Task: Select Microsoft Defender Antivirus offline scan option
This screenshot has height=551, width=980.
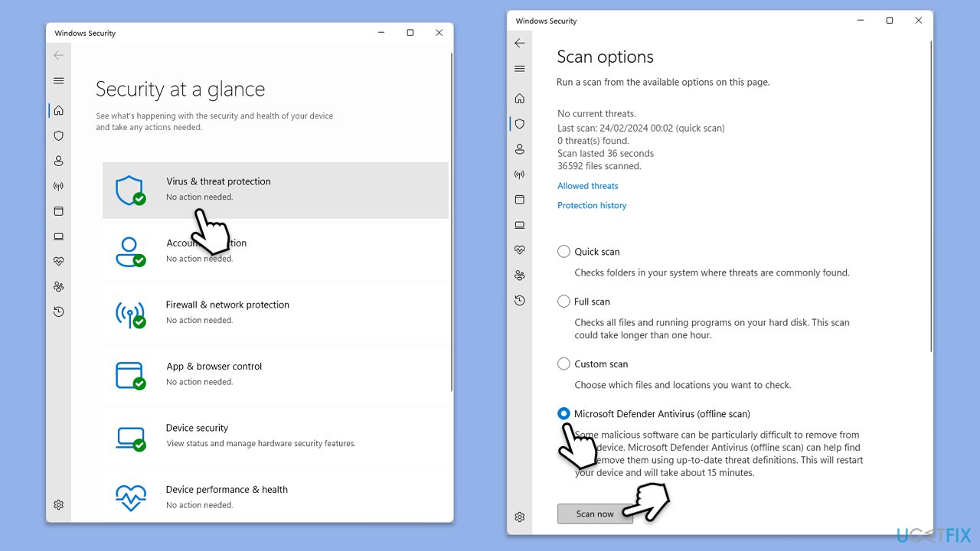Action: [564, 414]
